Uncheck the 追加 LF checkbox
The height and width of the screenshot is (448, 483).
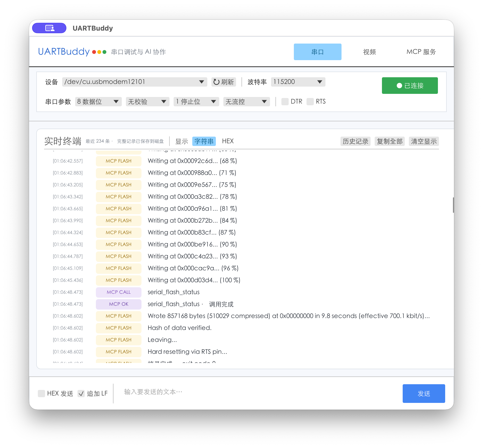(x=81, y=394)
